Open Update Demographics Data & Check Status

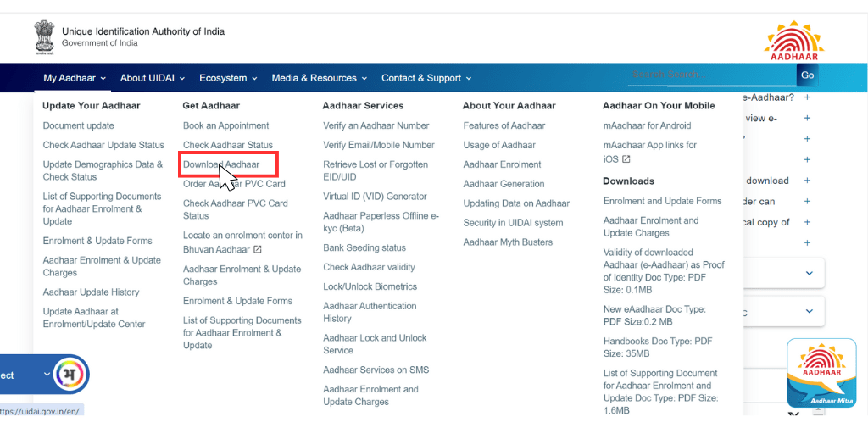pyautogui.click(x=103, y=170)
